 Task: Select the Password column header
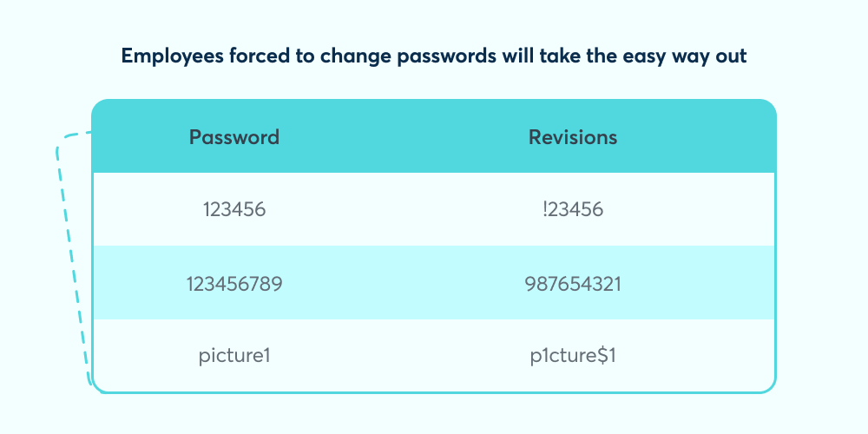pyautogui.click(x=234, y=137)
